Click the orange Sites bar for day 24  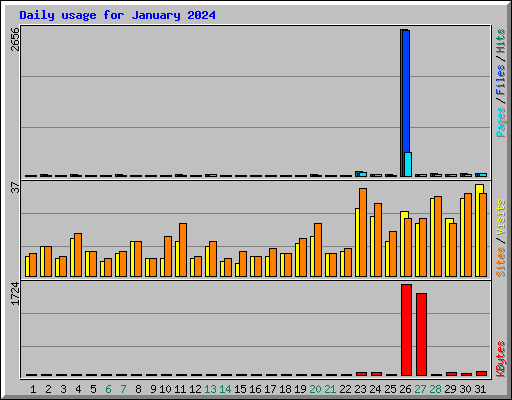click(378, 240)
